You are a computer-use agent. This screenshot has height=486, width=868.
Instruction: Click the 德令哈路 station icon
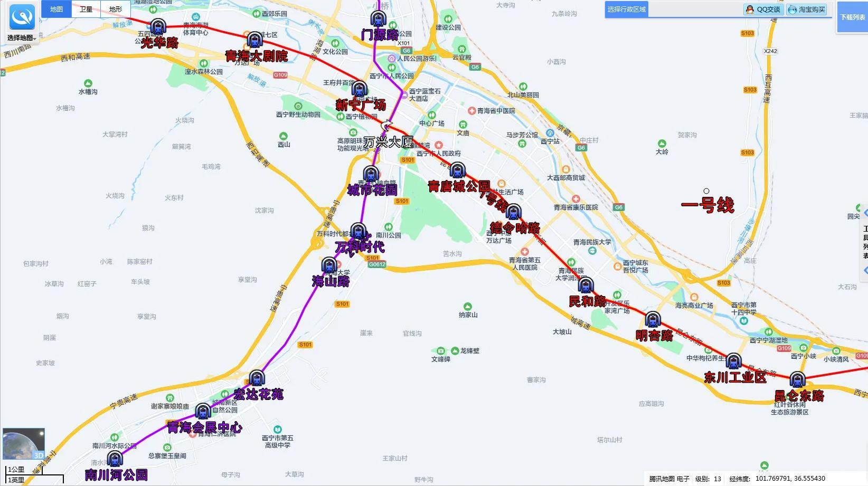[x=513, y=213]
